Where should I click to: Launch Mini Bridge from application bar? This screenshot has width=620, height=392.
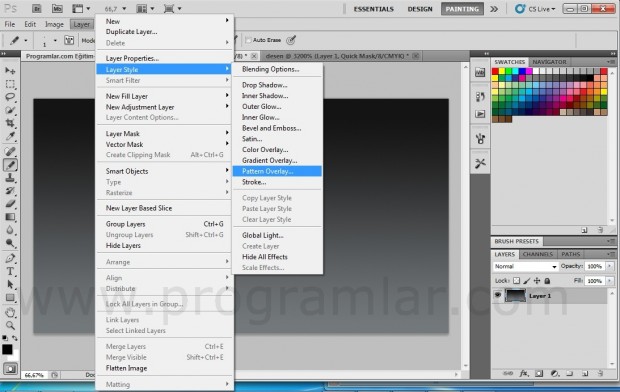tap(57, 9)
